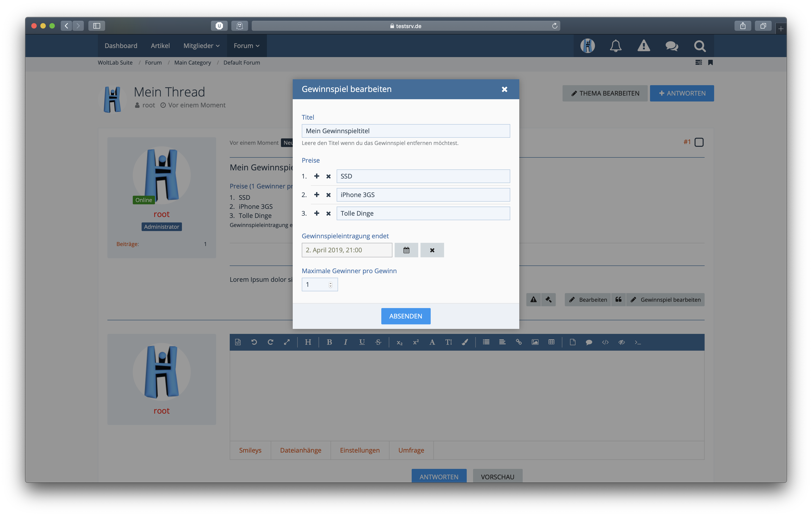This screenshot has height=516, width=812.
Task: Expand the Mitglieder menu
Action: 201,46
